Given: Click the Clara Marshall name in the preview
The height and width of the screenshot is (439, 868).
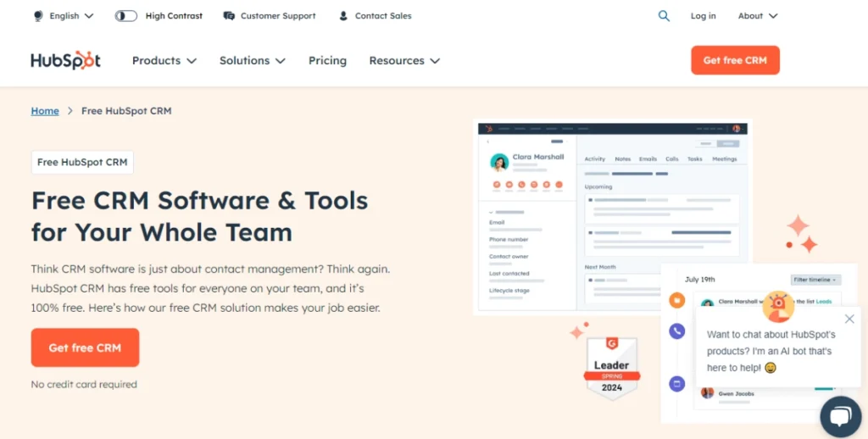Looking at the screenshot, I should pyautogui.click(x=538, y=157).
